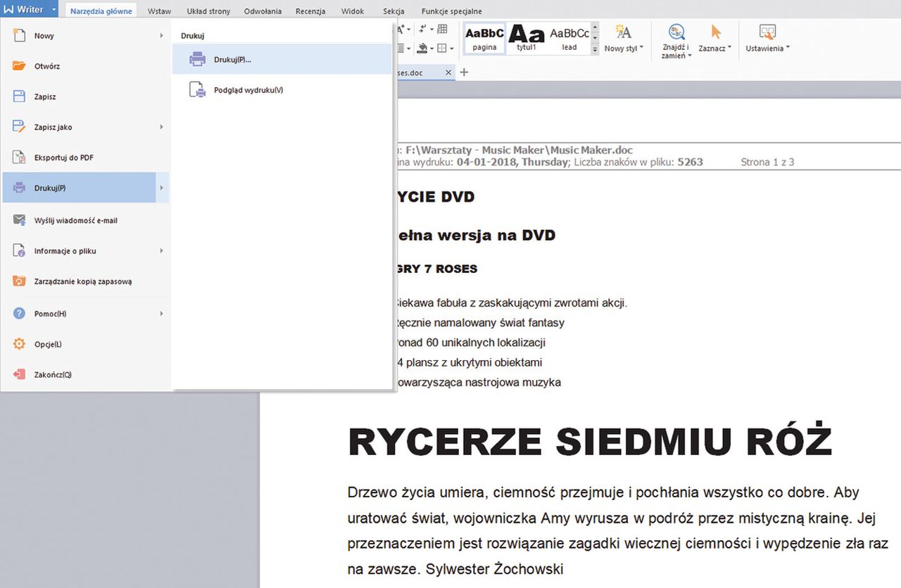Open the Odwołania tab
Screen dimensions: 901x588
263,11
